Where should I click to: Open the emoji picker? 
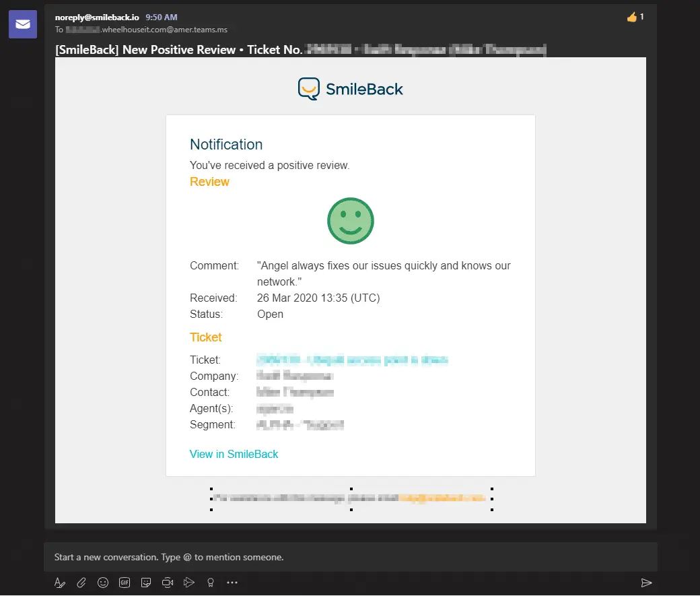pyautogui.click(x=103, y=583)
